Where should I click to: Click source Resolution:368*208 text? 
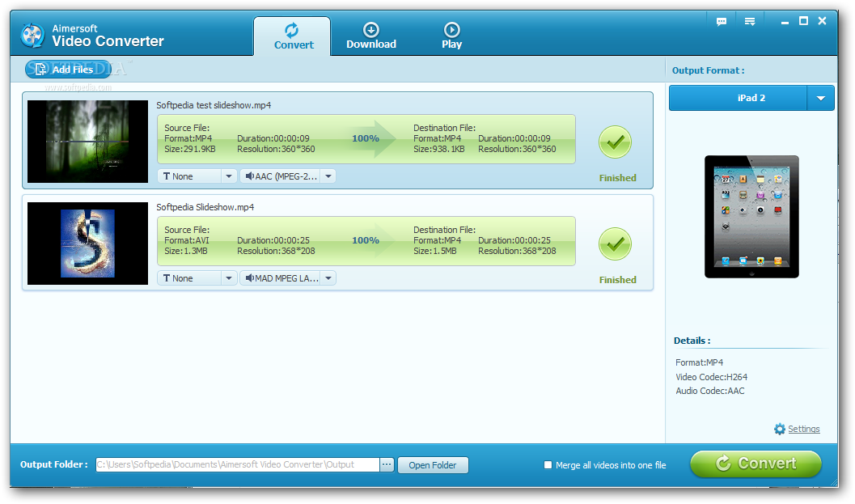click(276, 251)
